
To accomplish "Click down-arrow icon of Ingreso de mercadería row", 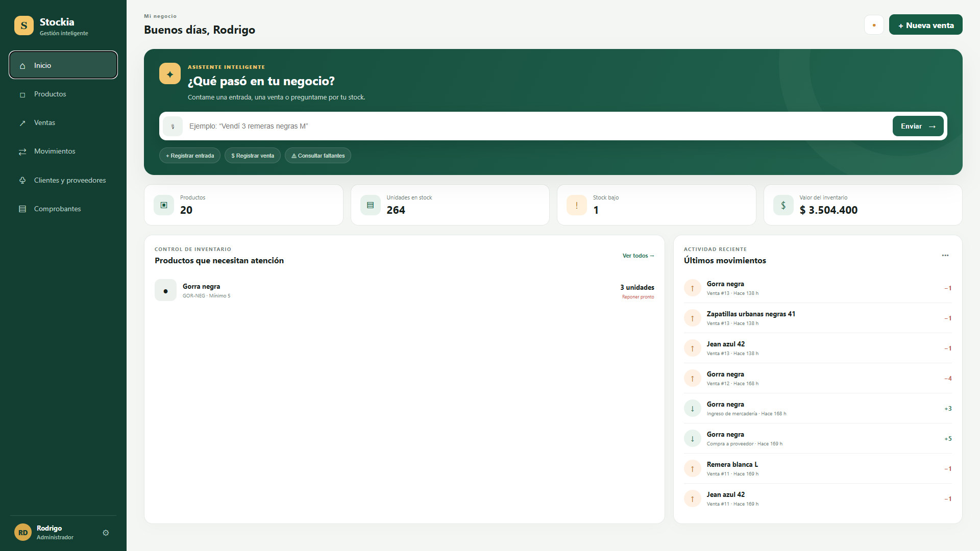I will pos(693,409).
